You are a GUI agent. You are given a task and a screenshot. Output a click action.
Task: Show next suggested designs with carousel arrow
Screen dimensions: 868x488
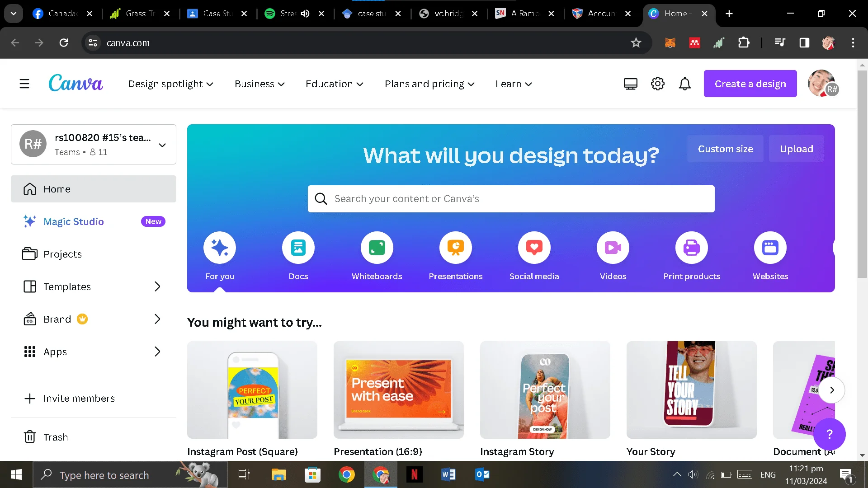pyautogui.click(x=832, y=390)
